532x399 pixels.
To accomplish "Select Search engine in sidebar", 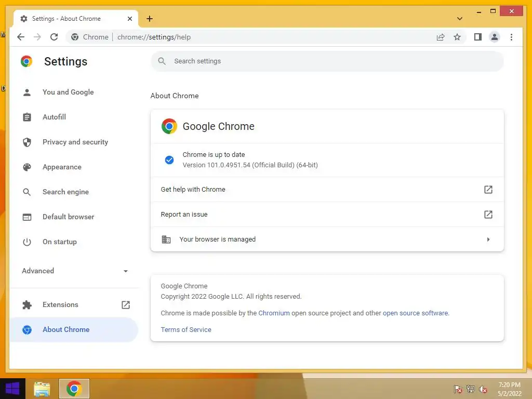I will point(74,192).
